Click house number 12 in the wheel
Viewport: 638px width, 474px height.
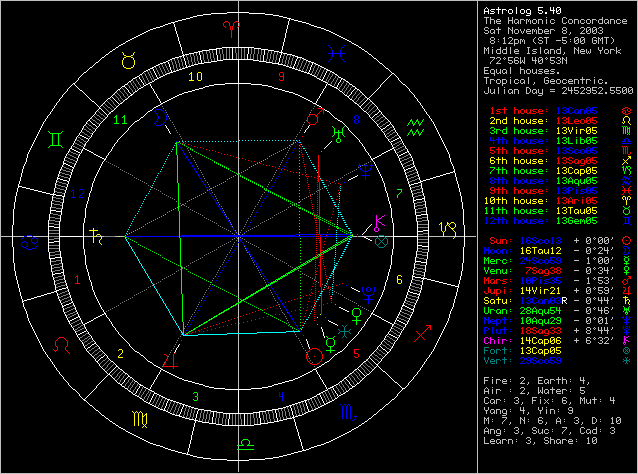77,194
